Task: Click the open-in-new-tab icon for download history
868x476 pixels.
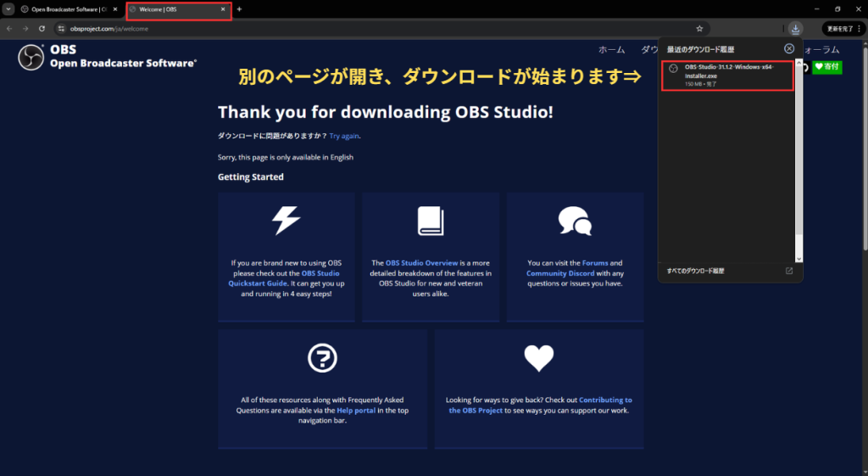Action: (x=789, y=271)
